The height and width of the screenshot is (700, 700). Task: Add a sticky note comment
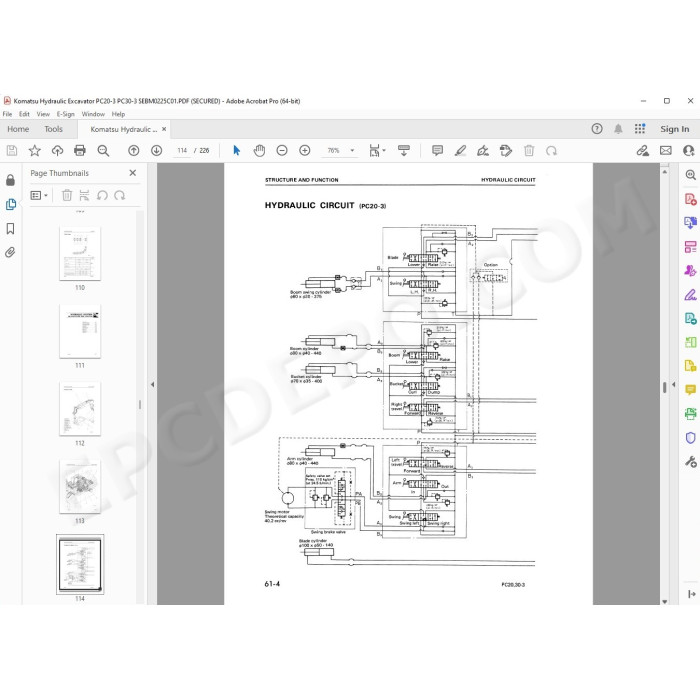point(438,150)
